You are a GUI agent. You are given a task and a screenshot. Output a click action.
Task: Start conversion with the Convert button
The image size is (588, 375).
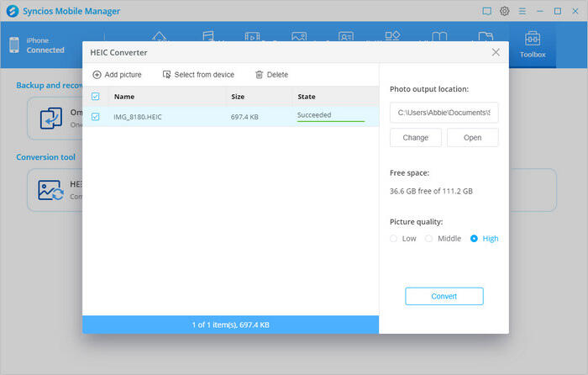coord(444,296)
